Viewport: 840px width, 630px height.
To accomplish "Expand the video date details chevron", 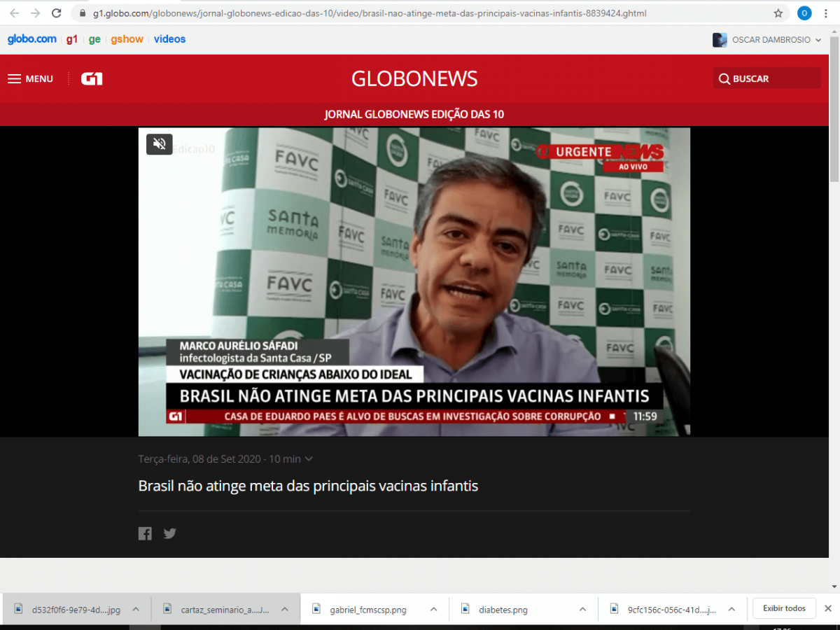I will (x=309, y=459).
